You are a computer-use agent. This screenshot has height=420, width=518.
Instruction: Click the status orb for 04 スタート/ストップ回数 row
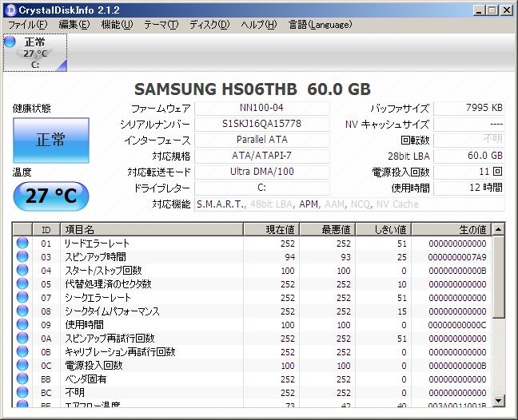[x=22, y=270]
